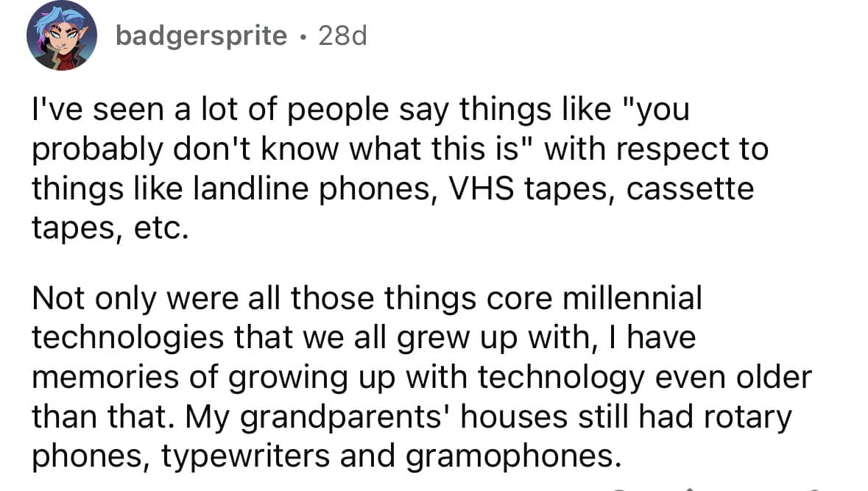The width and height of the screenshot is (868, 491).
Task: Click the word "rotary" in the comment
Action: coord(748,418)
